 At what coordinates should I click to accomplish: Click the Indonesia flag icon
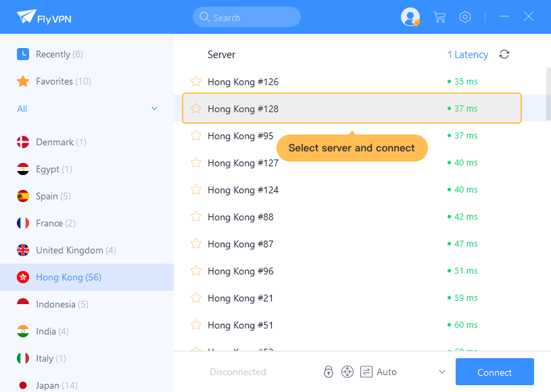point(23,305)
